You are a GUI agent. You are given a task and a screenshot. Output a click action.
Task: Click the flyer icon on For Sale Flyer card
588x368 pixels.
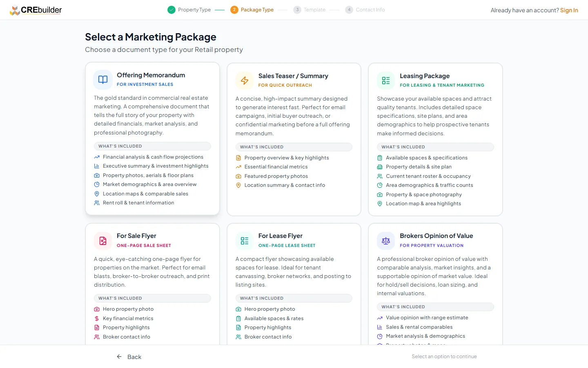pos(102,240)
